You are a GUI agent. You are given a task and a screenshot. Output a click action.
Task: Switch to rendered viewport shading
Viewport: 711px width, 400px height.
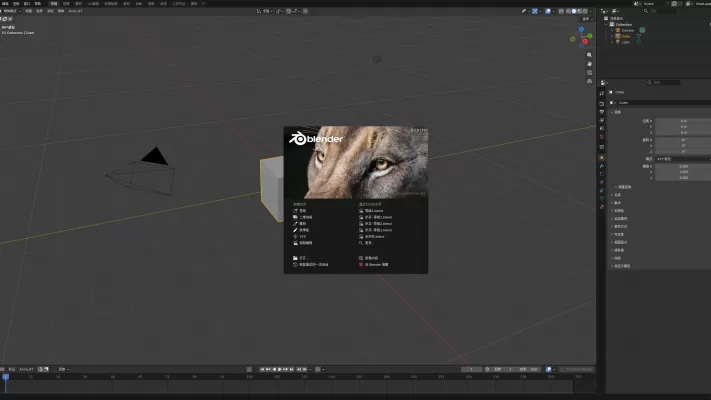point(584,11)
